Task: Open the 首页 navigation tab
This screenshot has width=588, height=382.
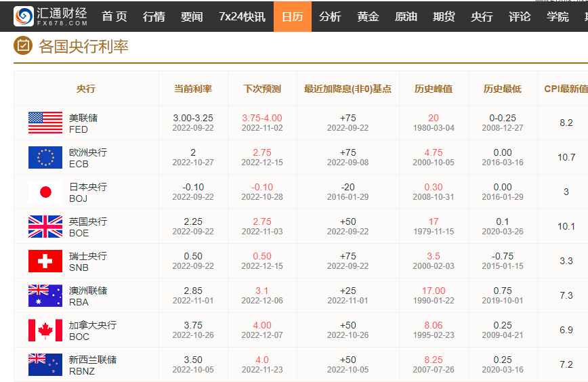Action: (114, 16)
